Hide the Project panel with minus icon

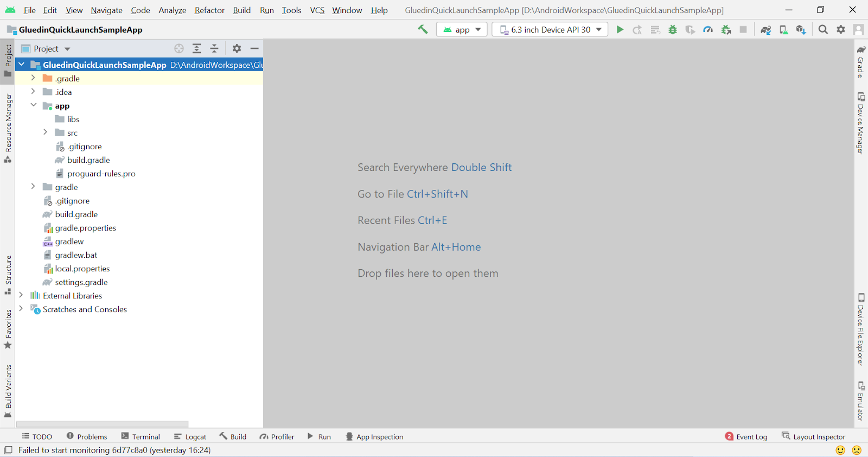click(254, 48)
